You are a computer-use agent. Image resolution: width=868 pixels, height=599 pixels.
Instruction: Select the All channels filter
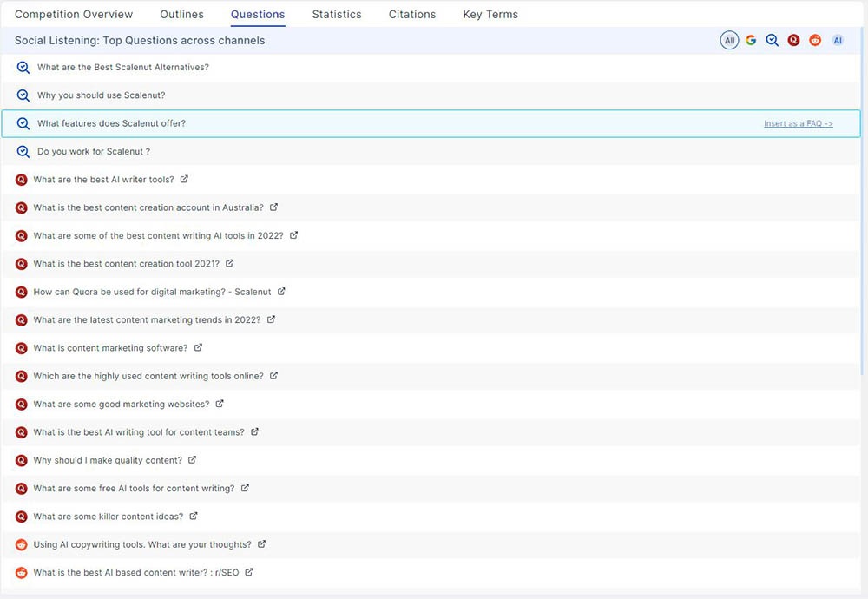[729, 40]
